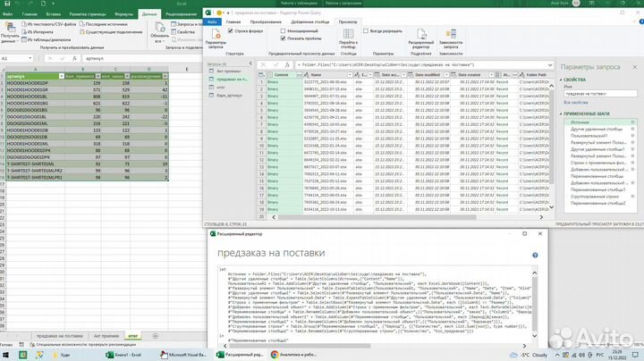Click Свойства in Excel Data ribbon
This screenshot has height=361, width=644.
[182, 31]
